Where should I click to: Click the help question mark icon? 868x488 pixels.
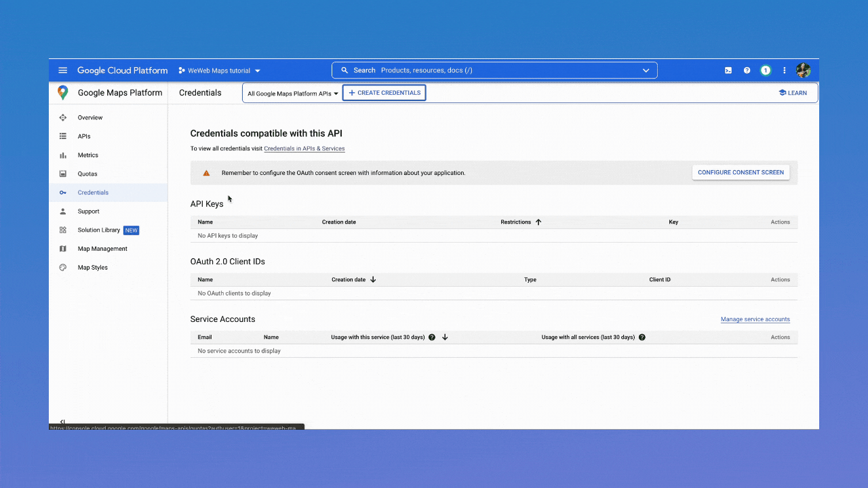pos(747,70)
